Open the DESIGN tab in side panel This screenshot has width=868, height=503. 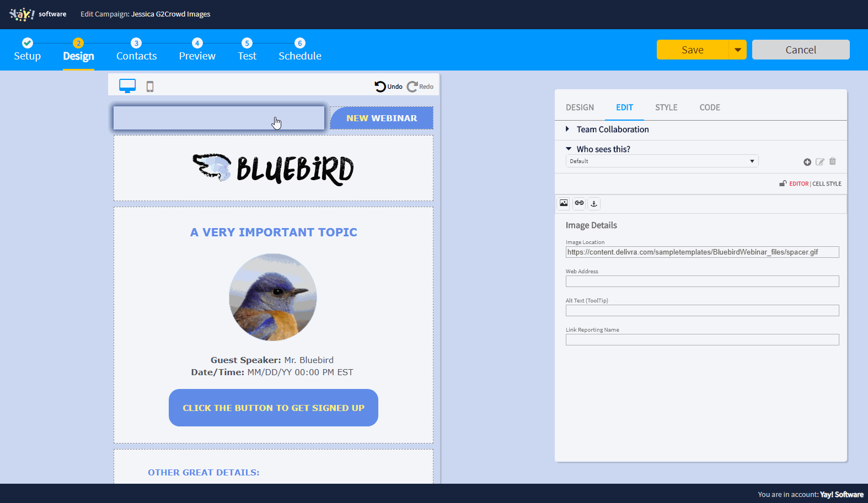coord(580,107)
